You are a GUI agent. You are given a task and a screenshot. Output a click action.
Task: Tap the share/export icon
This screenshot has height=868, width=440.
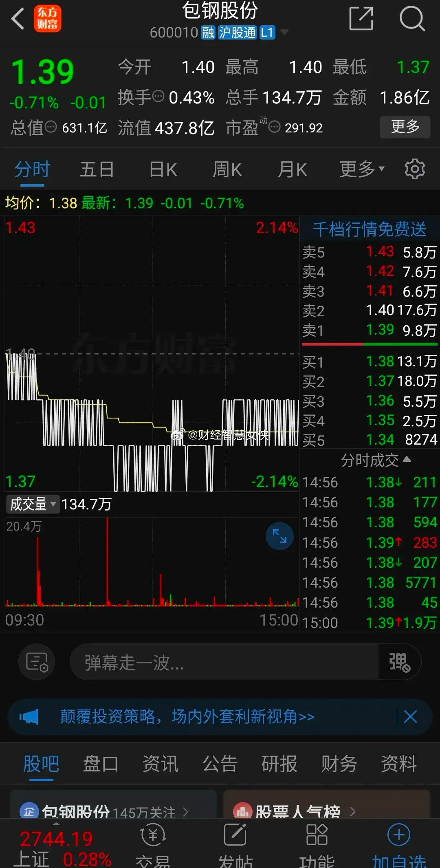pos(361,19)
